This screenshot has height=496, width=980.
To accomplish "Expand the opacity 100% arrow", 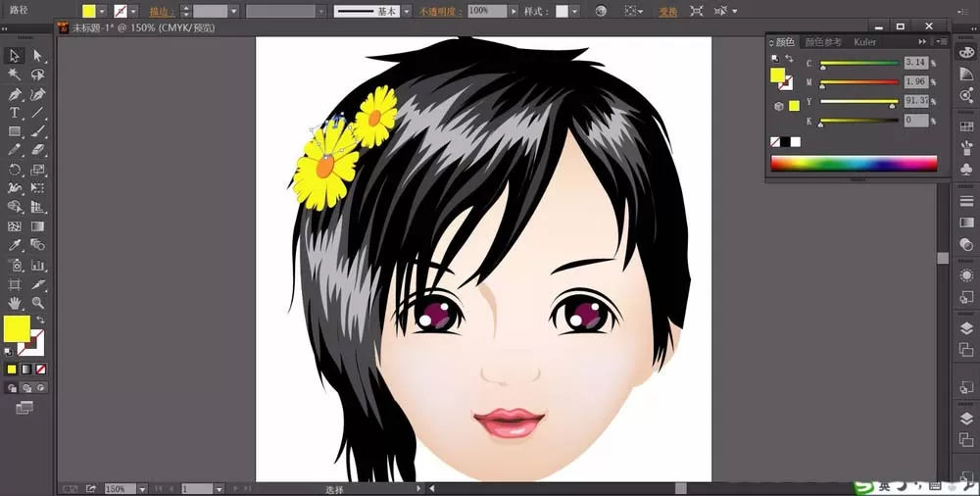I will [514, 11].
